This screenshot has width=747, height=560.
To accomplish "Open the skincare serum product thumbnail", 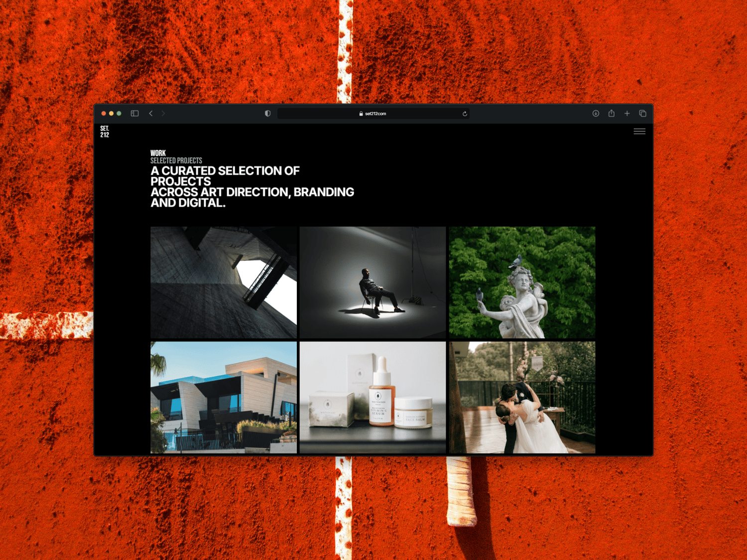I will pos(373,397).
